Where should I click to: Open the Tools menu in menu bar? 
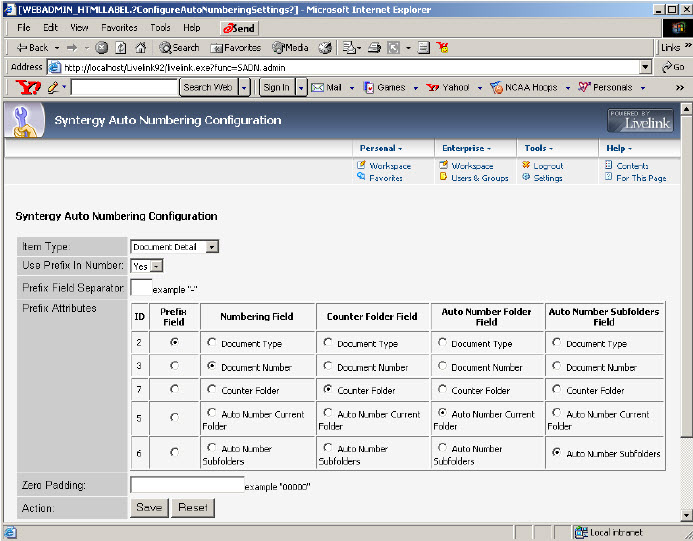click(160, 28)
